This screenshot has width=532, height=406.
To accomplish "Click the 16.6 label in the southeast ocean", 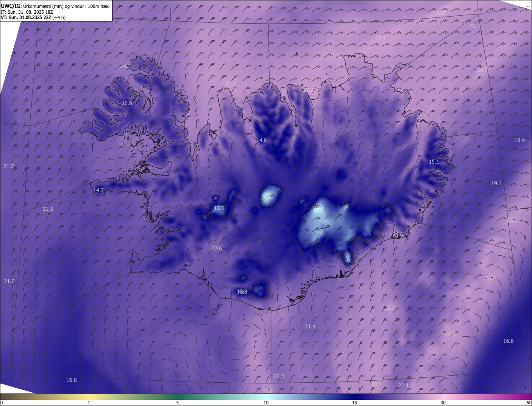I will (508, 341).
